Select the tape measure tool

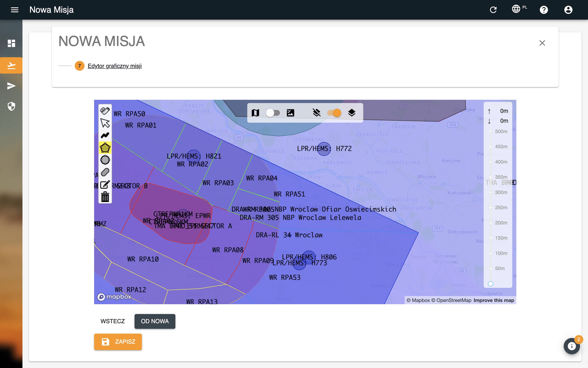click(105, 111)
